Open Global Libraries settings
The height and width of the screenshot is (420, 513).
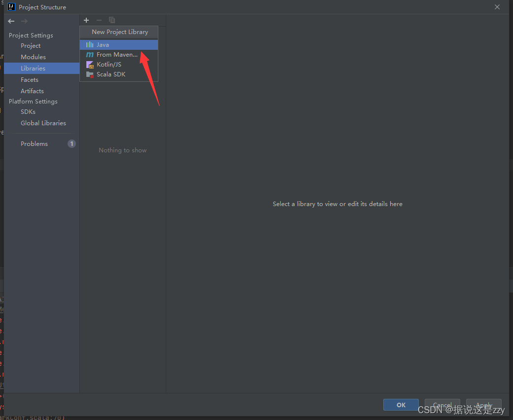tap(41, 123)
